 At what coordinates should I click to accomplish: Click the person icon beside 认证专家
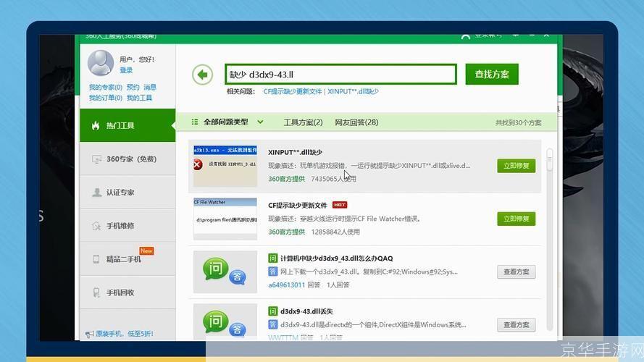(96, 192)
